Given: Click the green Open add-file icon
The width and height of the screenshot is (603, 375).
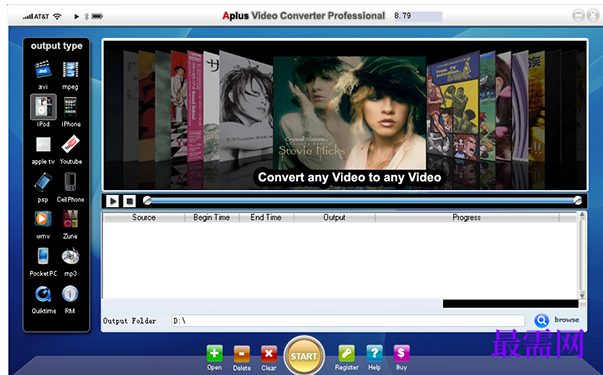Looking at the screenshot, I should tap(214, 353).
